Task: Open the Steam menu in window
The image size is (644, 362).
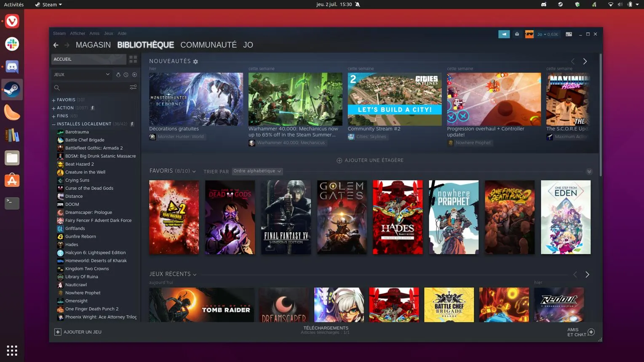Action: pyautogui.click(x=59, y=33)
